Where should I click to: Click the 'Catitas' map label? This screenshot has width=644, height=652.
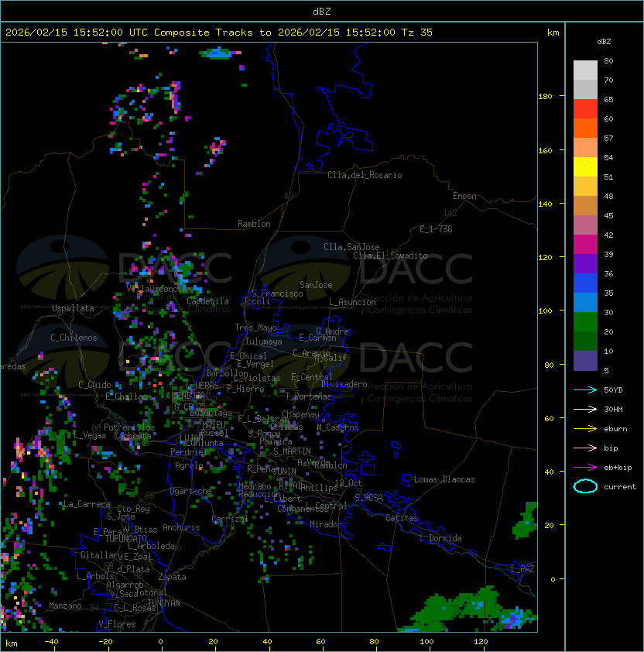coord(402,518)
